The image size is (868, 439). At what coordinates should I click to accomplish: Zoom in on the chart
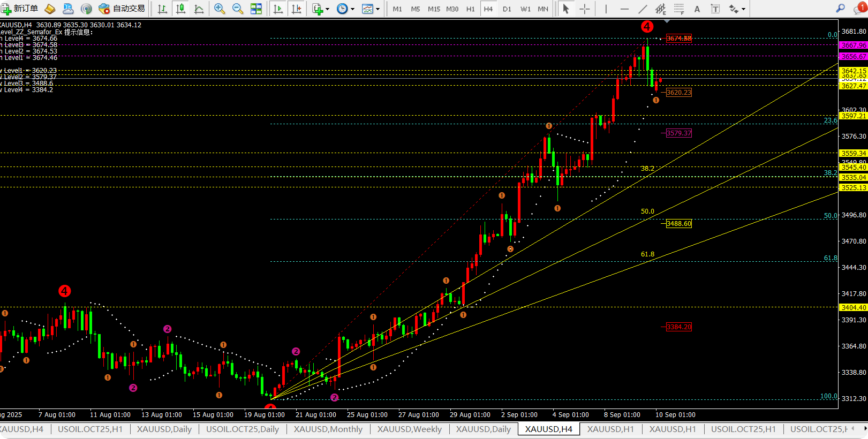click(220, 9)
